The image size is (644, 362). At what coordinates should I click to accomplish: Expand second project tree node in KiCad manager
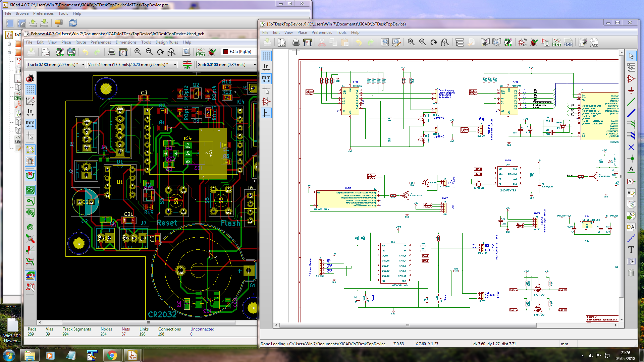click(9, 53)
